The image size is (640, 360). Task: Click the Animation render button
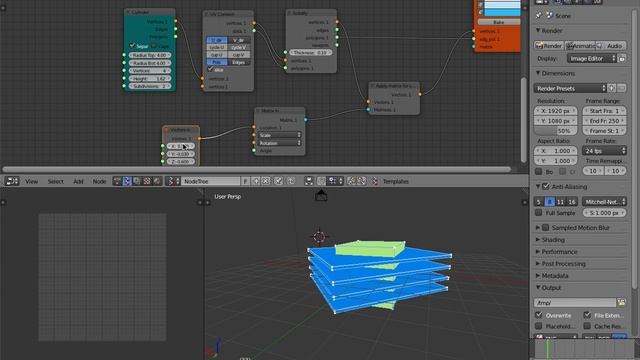pyautogui.click(x=580, y=46)
